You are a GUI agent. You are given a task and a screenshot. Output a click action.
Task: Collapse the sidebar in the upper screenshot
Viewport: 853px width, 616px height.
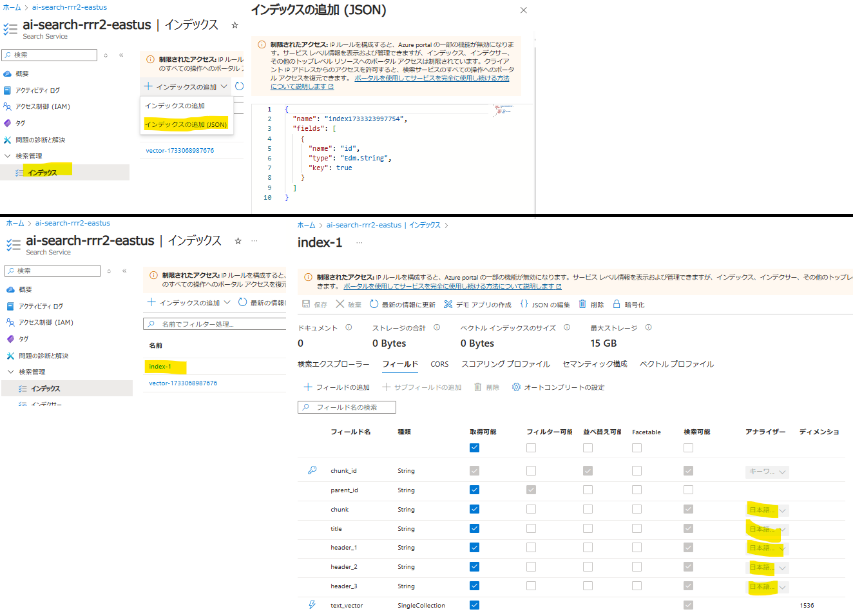121,55
